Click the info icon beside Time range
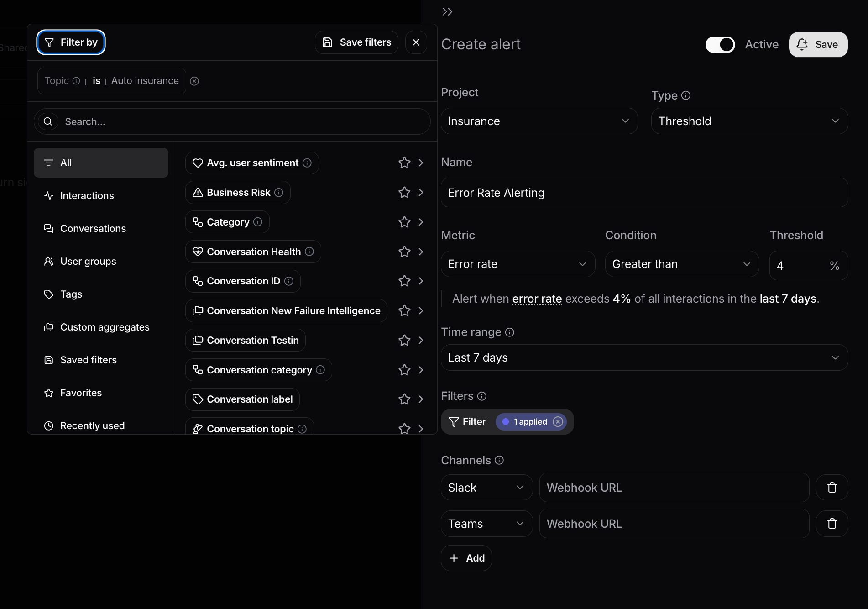 coord(510,332)
